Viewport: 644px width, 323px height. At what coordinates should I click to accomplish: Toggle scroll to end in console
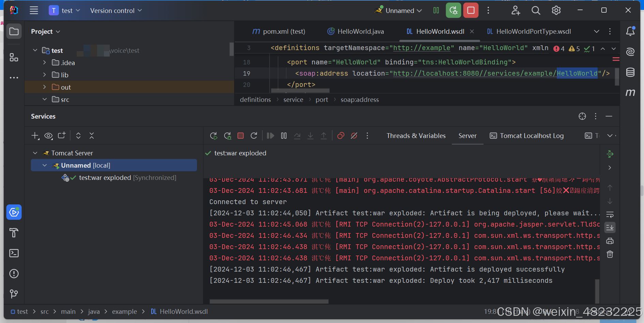(610, 227)
